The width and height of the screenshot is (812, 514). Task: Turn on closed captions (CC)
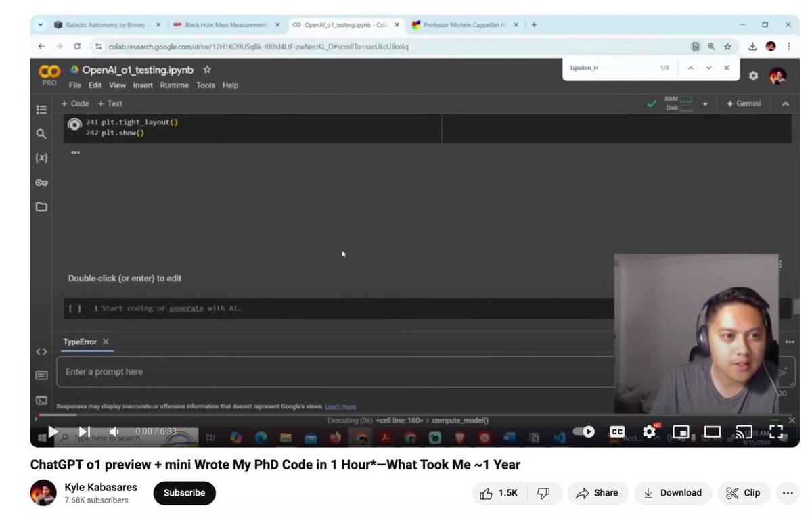(617, 431)
